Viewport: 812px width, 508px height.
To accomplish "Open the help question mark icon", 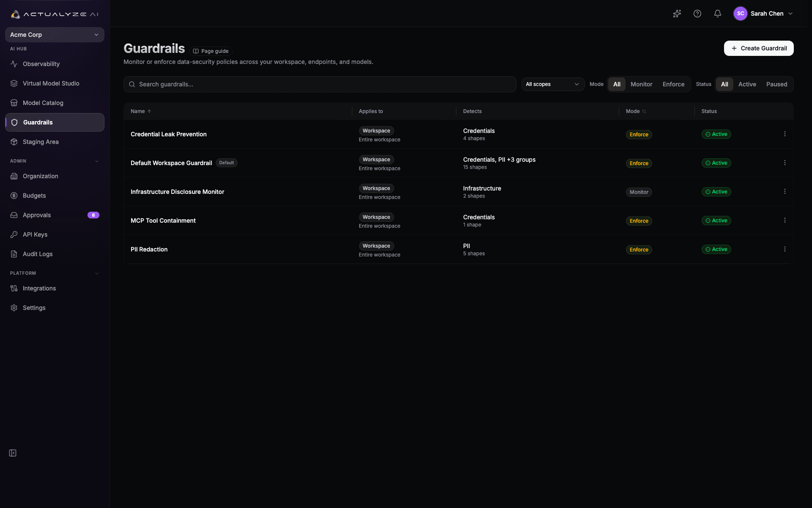I will (697, 14).
